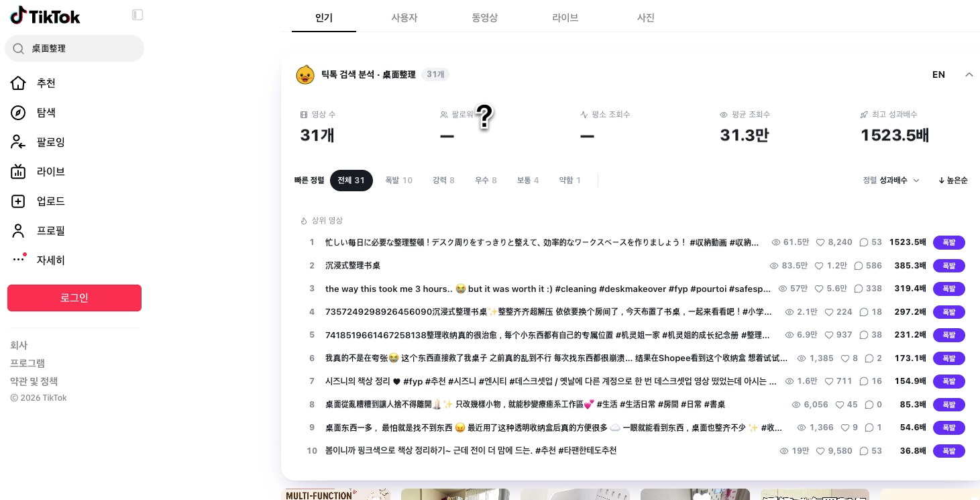Click the heart icon showing 9,580

tap(820, 451)
